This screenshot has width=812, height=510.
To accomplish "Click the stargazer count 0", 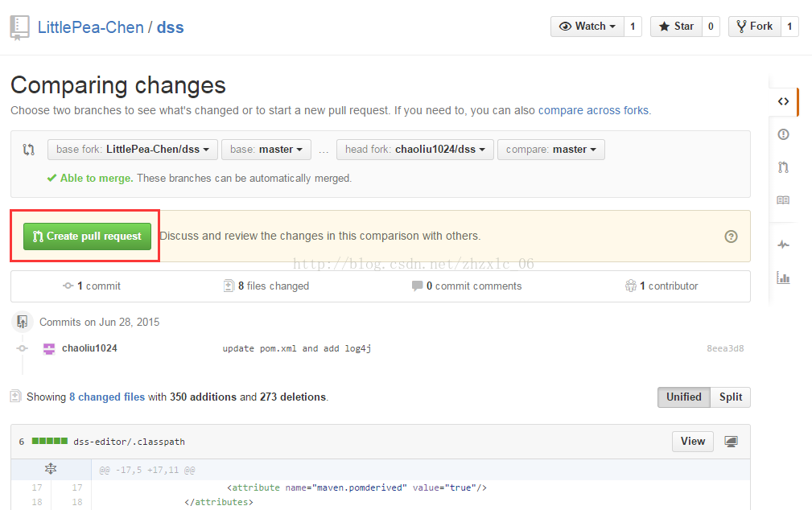I will coord(711,27).
